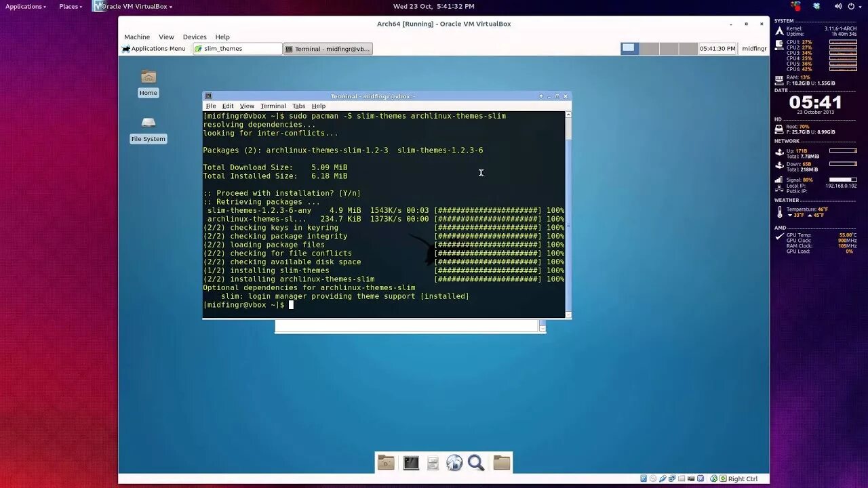Click the guest panel clock 05:41:30 PM
This screenshot has width=868, height=488.
pos(717,49)
